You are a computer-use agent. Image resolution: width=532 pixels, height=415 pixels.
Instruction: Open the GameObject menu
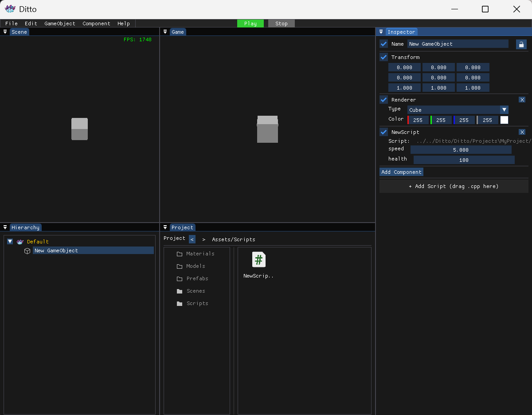(60, 23)
